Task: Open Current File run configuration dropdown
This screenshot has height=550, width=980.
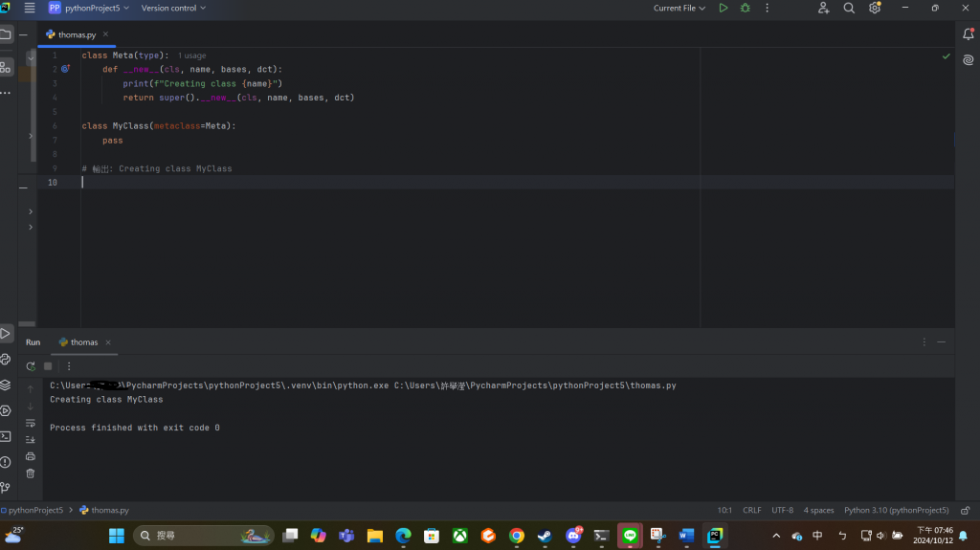Action: [x=679, y=8]
